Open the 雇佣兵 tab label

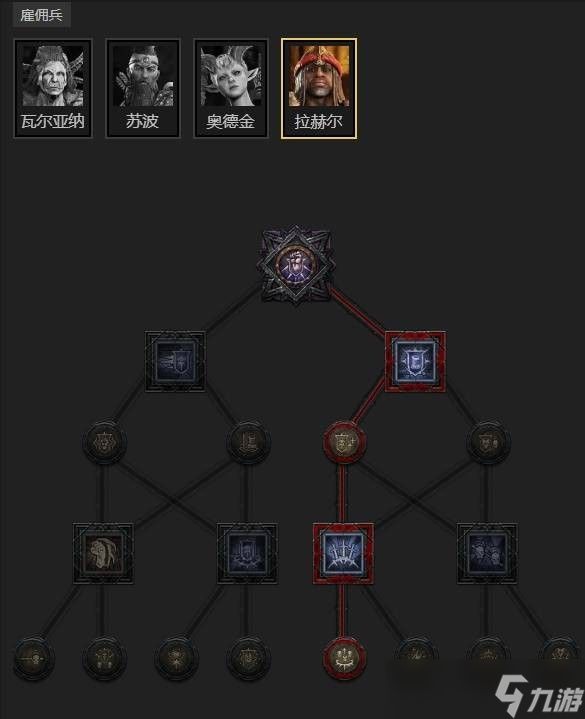[41, 15]
